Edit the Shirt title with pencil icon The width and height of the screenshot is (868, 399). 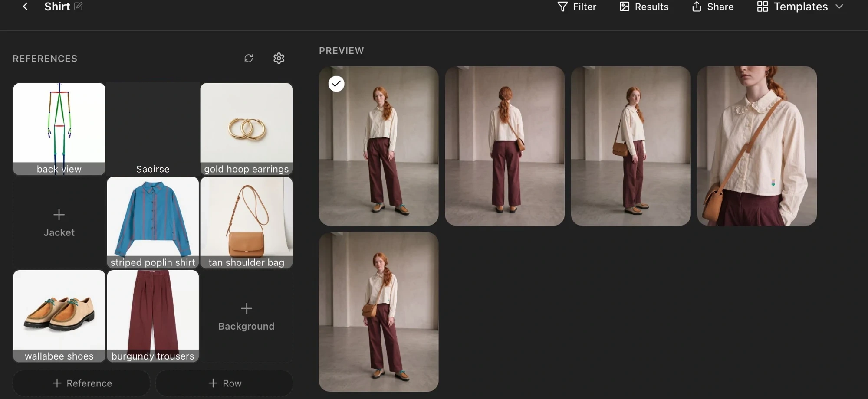[79, 7]
